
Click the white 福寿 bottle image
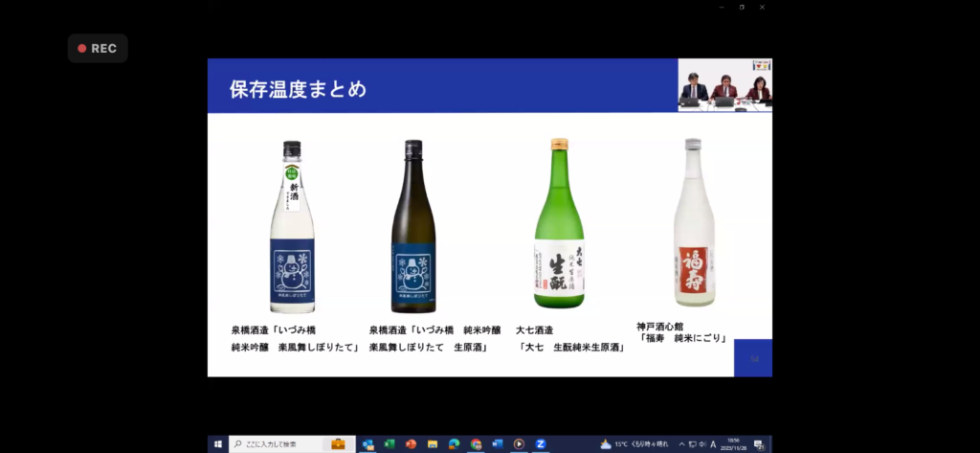pyautogui.click(x=694, y=223)
